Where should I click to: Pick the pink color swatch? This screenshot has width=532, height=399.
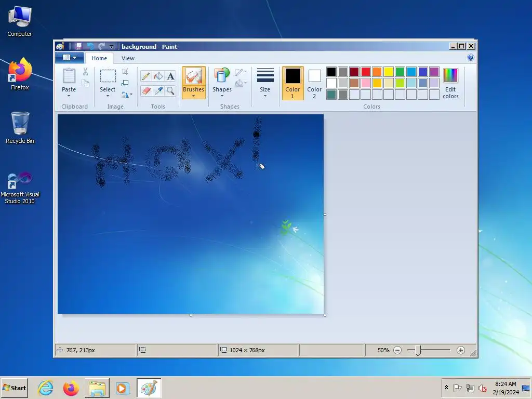coord(365,83)
